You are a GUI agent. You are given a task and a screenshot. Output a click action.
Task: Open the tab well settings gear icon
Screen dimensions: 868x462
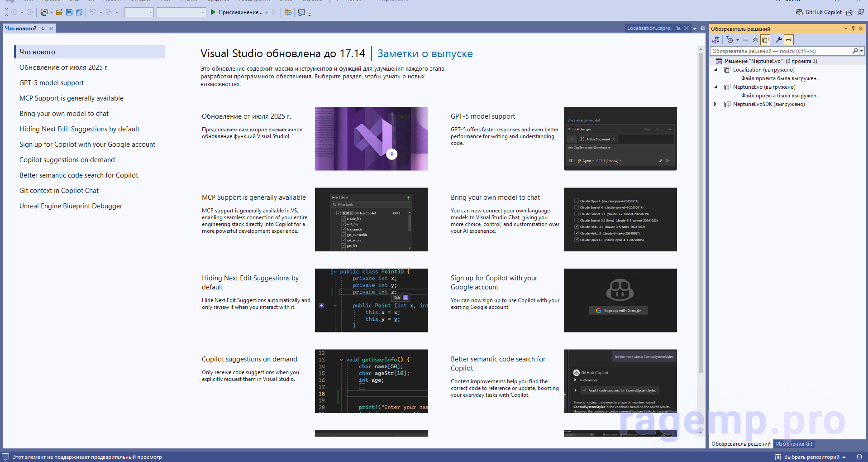click(703, 28)
